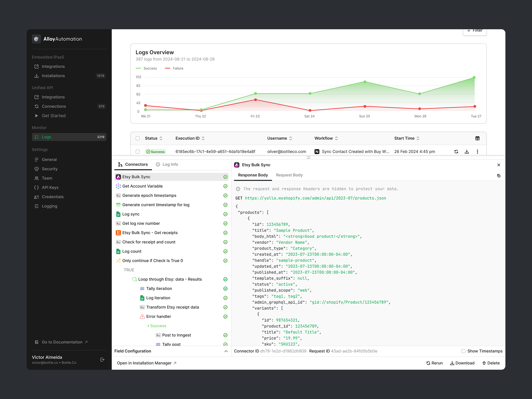532x399 pixels.
Task: Click the download icon in the execution row
Action: click(467, 152)
